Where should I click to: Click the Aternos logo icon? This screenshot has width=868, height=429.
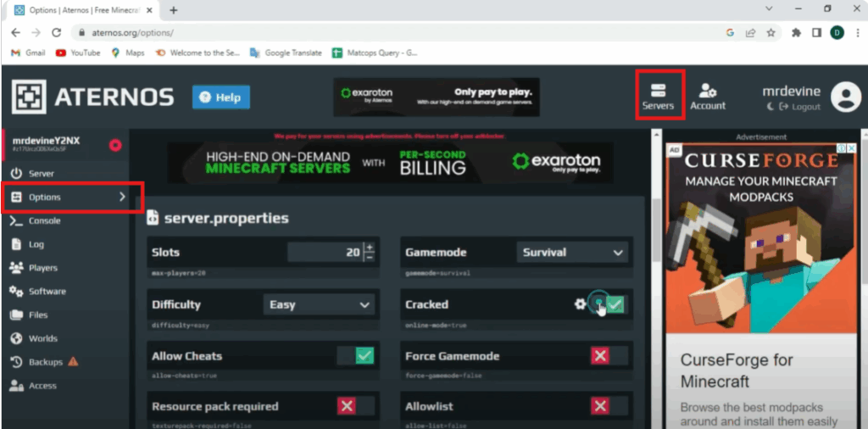[29, 97]
